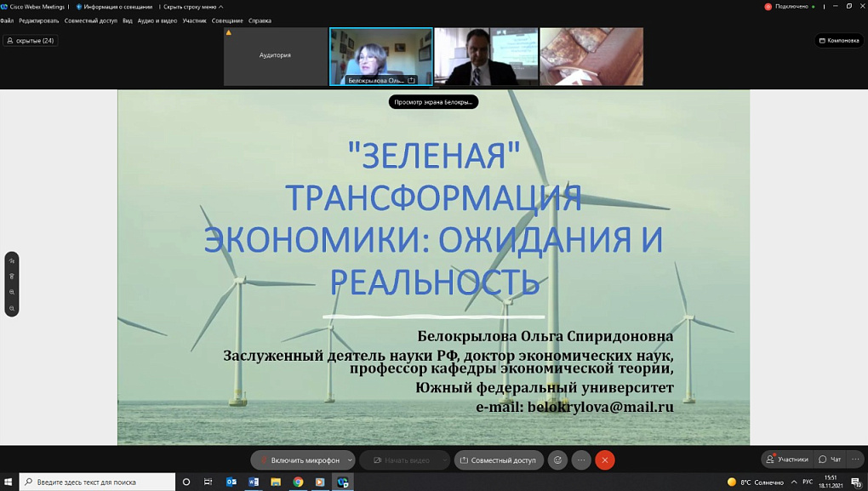Open Outlook from the taskbar

click(x=231, y=482)
